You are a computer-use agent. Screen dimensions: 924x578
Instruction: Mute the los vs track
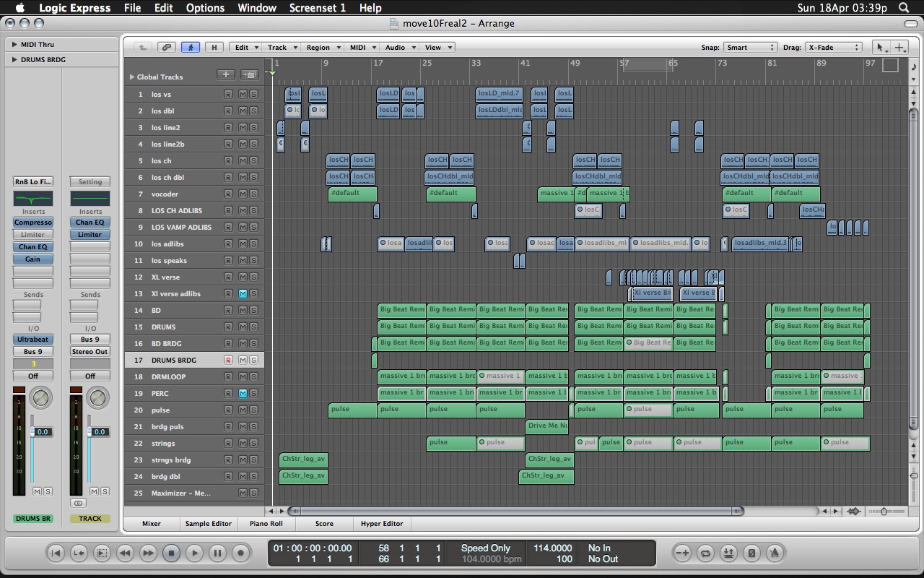pos(243,95)
